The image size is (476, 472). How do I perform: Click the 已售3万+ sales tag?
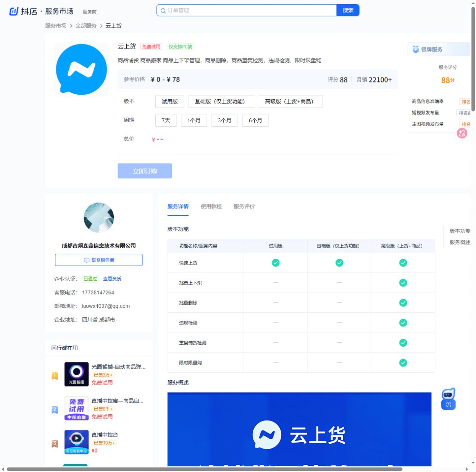pos(103,375)
